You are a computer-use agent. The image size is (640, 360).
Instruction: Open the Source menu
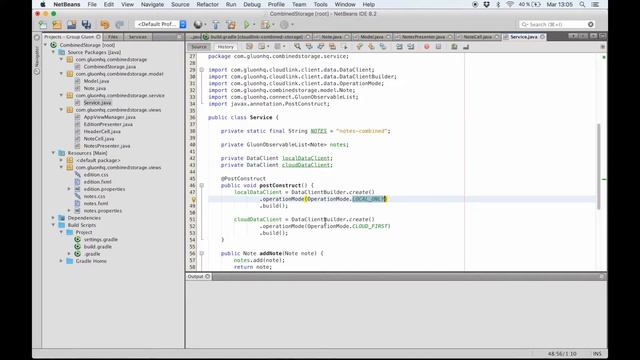pos(180,4)
